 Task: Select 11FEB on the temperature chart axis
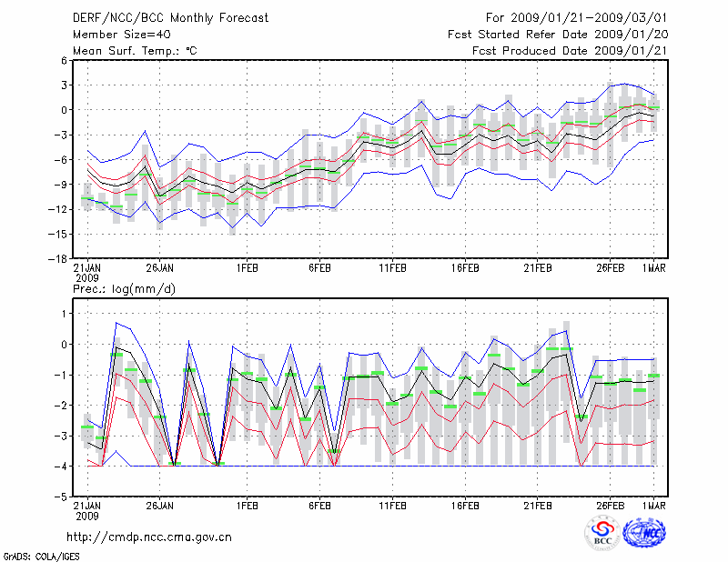392,268
